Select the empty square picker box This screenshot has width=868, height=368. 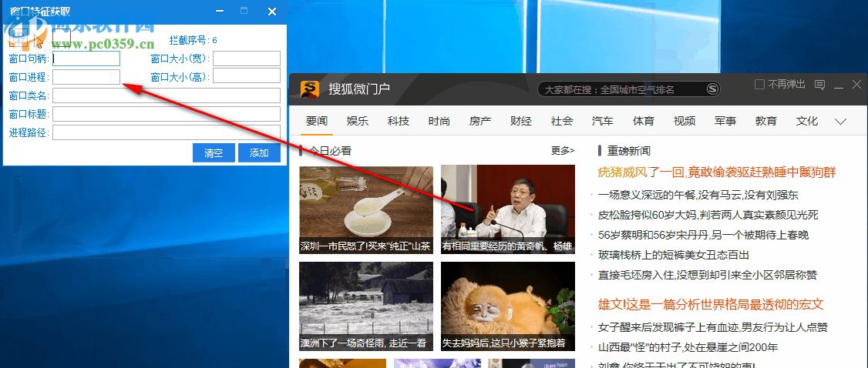point(62,38)
